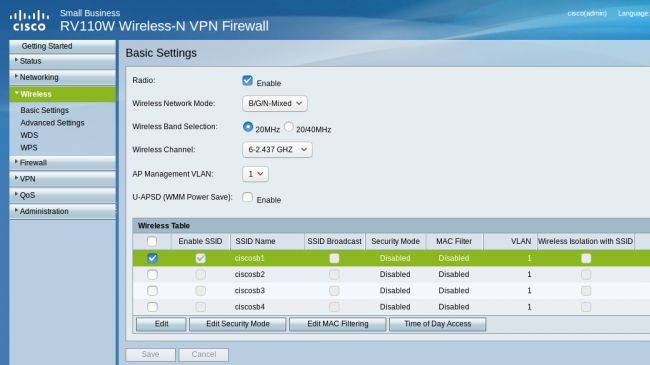Click Edit Security Mode button
650x365 pixels.
(x=238, y=324)
